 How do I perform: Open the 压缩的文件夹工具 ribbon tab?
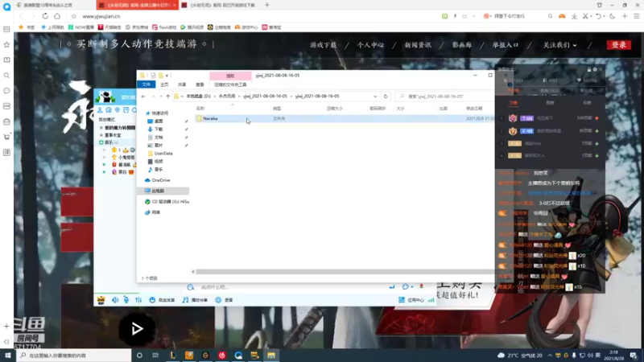pyautogui.click(x=230, y=84)
